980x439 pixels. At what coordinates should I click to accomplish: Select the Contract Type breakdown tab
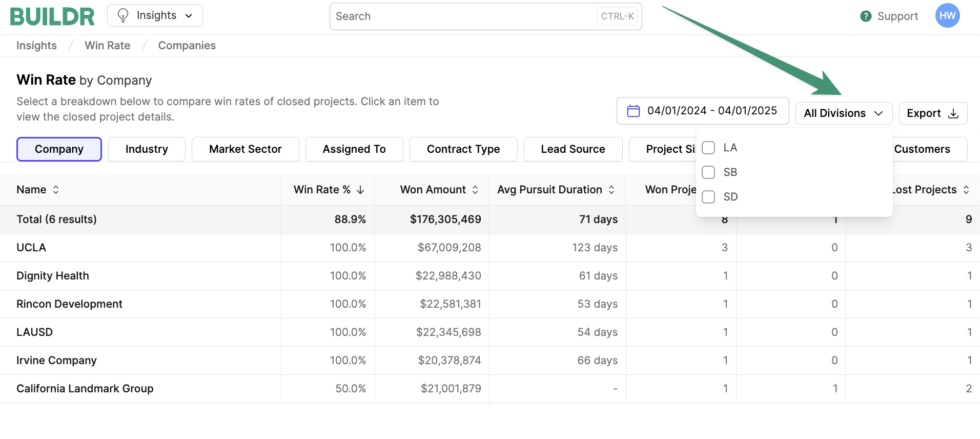click(x=463, y=149)
